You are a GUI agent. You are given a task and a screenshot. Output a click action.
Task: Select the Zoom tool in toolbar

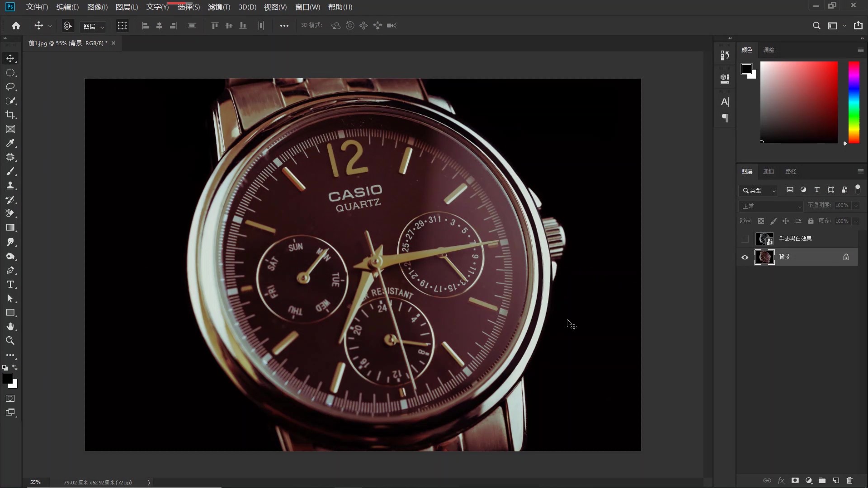(x=10, y=341)
